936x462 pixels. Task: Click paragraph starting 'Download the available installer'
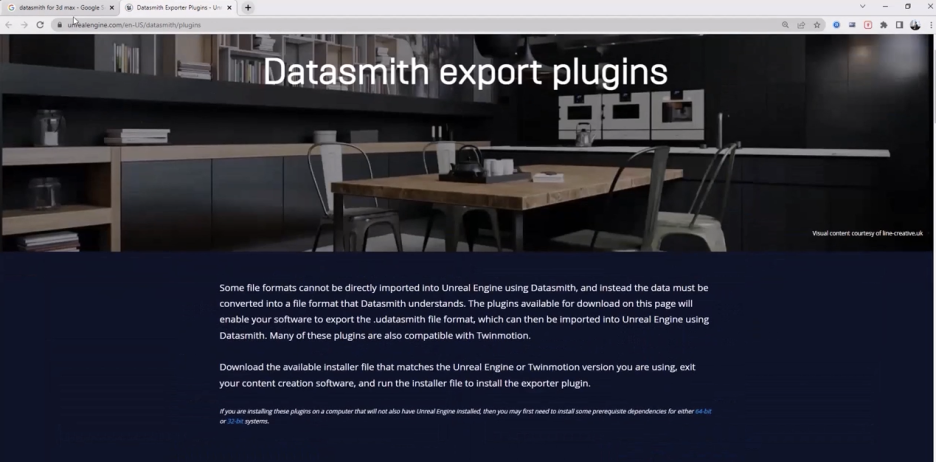457,375
